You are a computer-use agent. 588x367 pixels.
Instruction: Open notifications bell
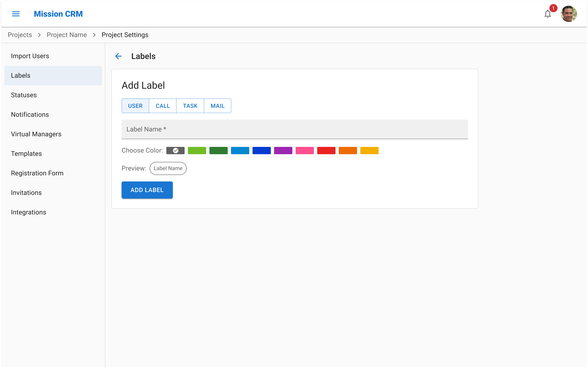[548, 14]
